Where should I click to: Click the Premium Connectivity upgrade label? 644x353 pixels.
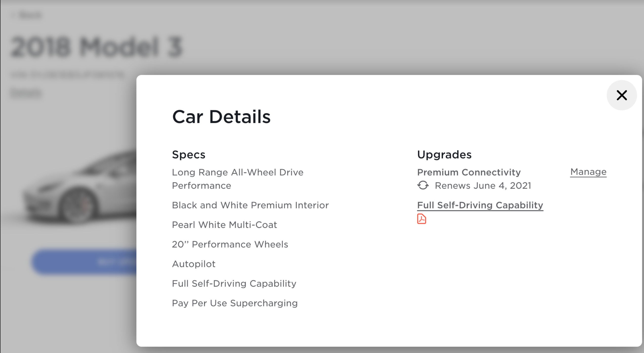(x=469, y=172)
